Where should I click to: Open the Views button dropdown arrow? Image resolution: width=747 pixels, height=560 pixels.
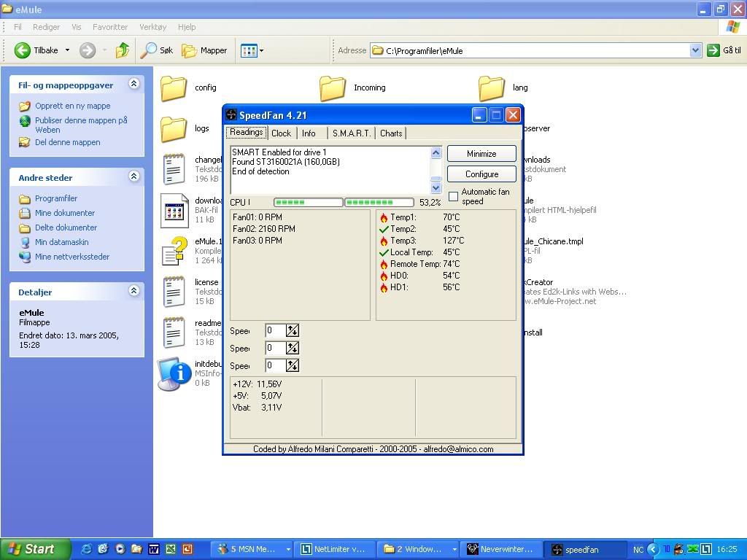pyautogui.click(x=262, y=50)
